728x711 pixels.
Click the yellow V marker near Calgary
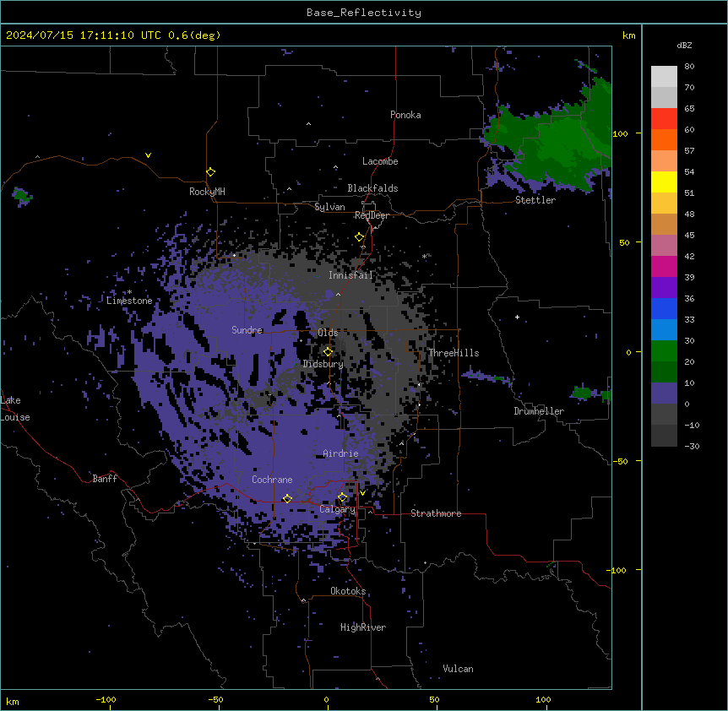point(362,493)
